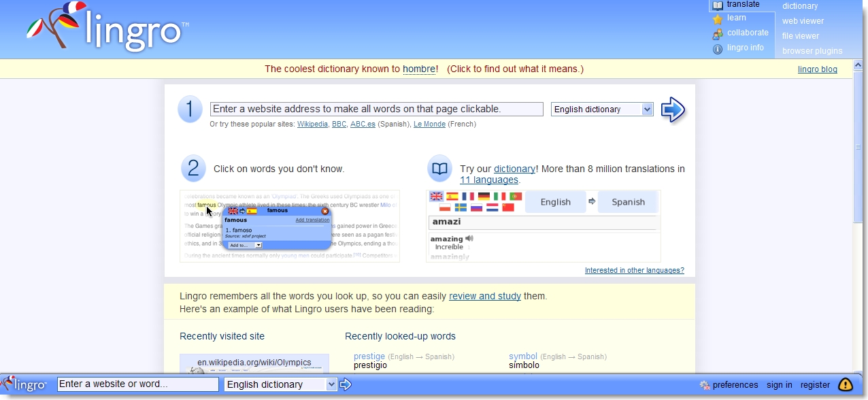Open the en.wikipedia.org/wiki/Olympics thumbnail
Image resolution: width=868 pixels, height=400 pixels.
(x=254, y=364)
